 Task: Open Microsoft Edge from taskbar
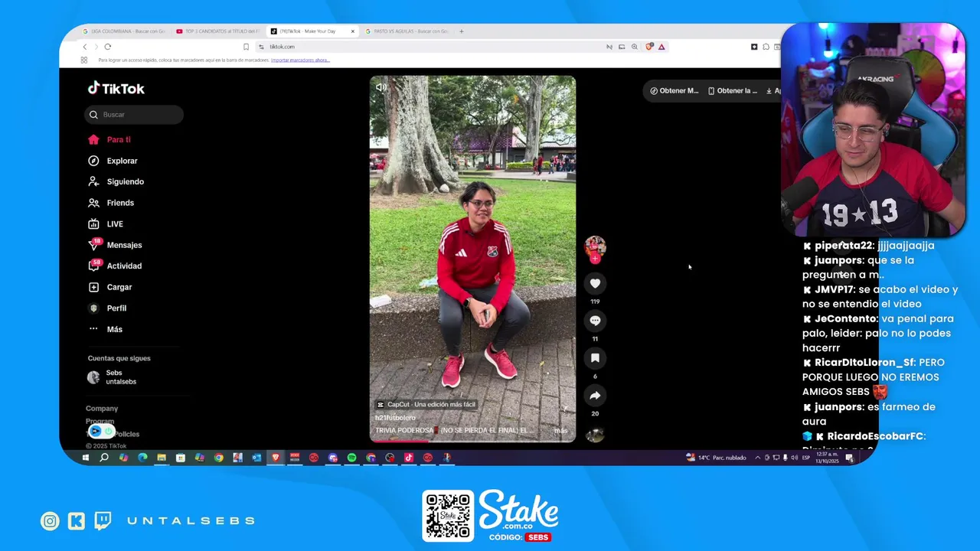pos(142,458)
